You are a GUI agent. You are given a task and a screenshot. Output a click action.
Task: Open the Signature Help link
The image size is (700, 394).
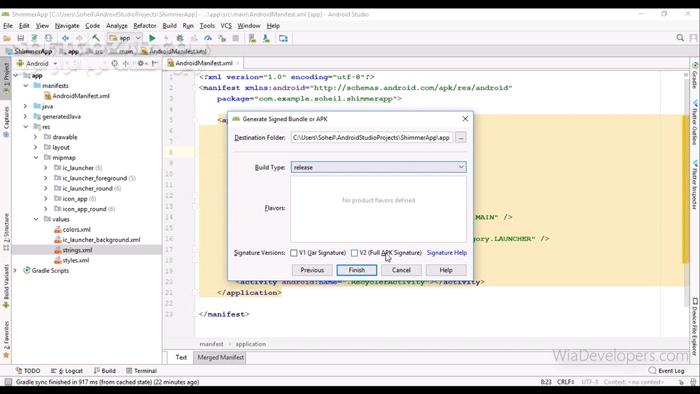(x=447, y=253)
